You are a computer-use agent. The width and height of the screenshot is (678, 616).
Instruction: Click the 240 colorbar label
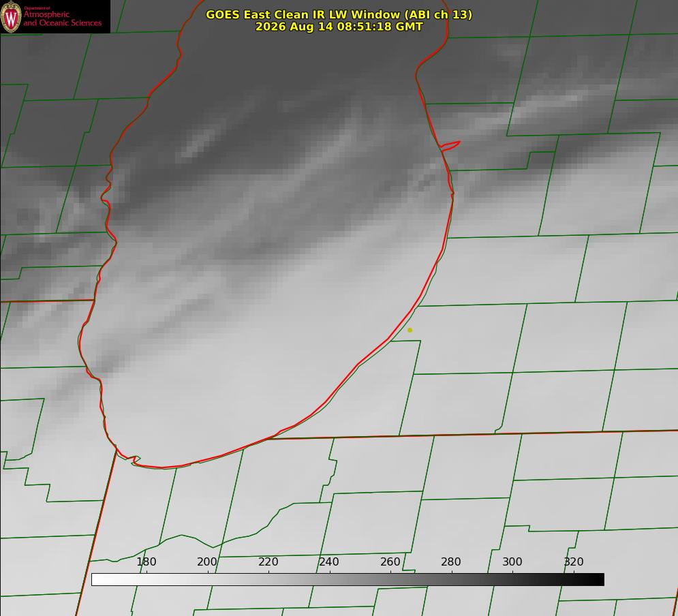(x=329, y=561)
